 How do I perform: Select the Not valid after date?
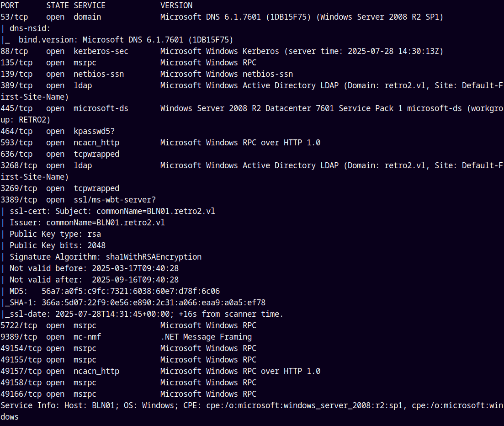click(x=135, y=280)
